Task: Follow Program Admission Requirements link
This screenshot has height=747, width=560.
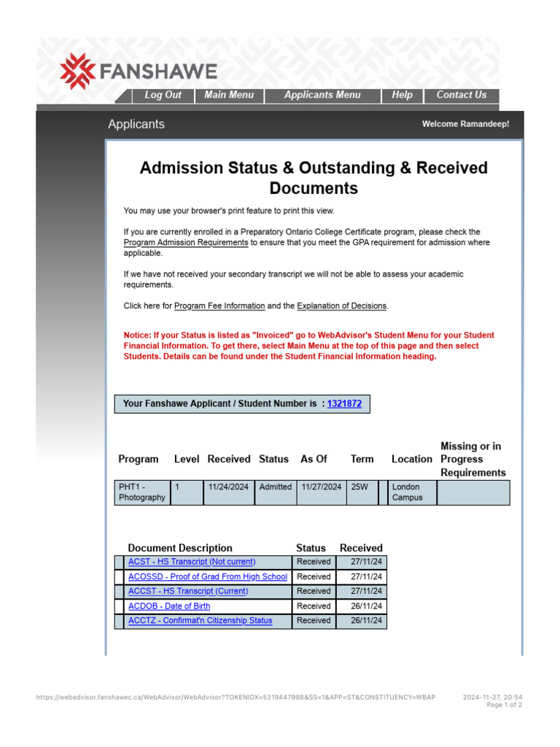Action: point(186,242)
